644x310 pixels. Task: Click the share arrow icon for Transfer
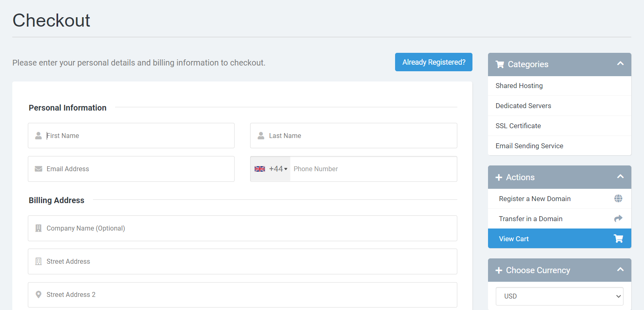click(x=618, y=218)
